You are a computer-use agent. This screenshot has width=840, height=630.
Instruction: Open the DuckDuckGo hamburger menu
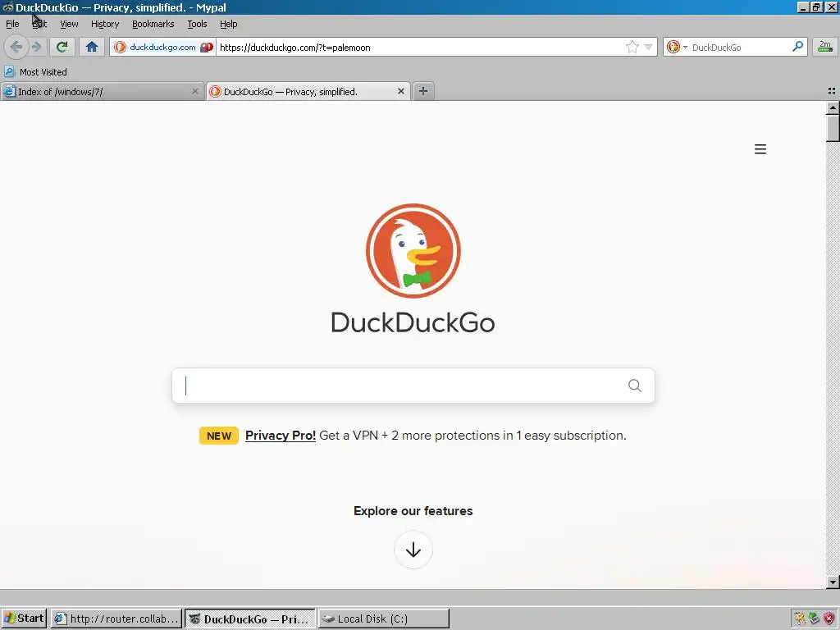(760, 149)
